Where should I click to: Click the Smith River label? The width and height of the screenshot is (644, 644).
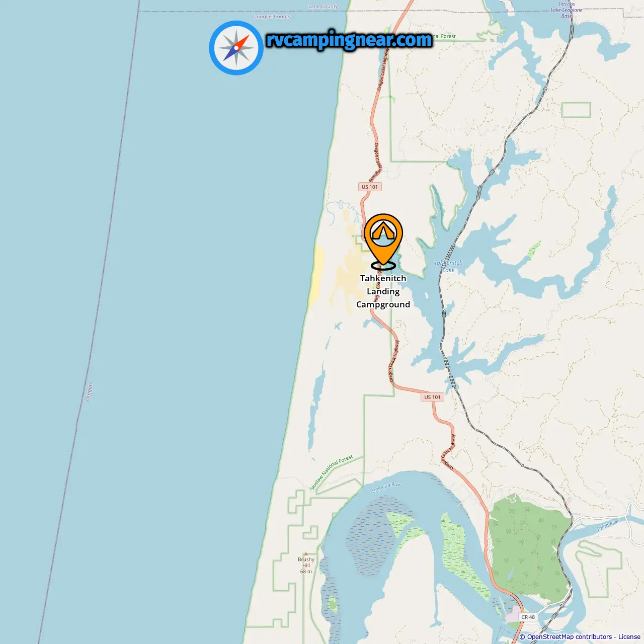[610, 525]
